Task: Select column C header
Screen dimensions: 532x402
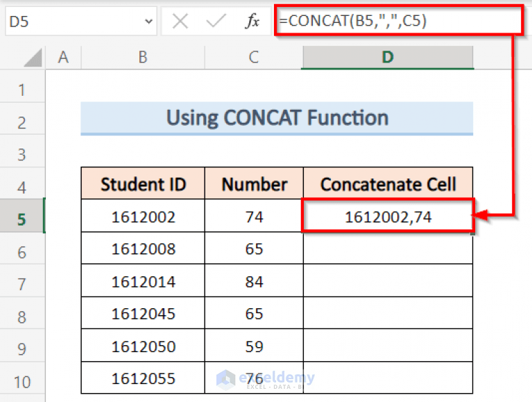Action: click(253, 57)
